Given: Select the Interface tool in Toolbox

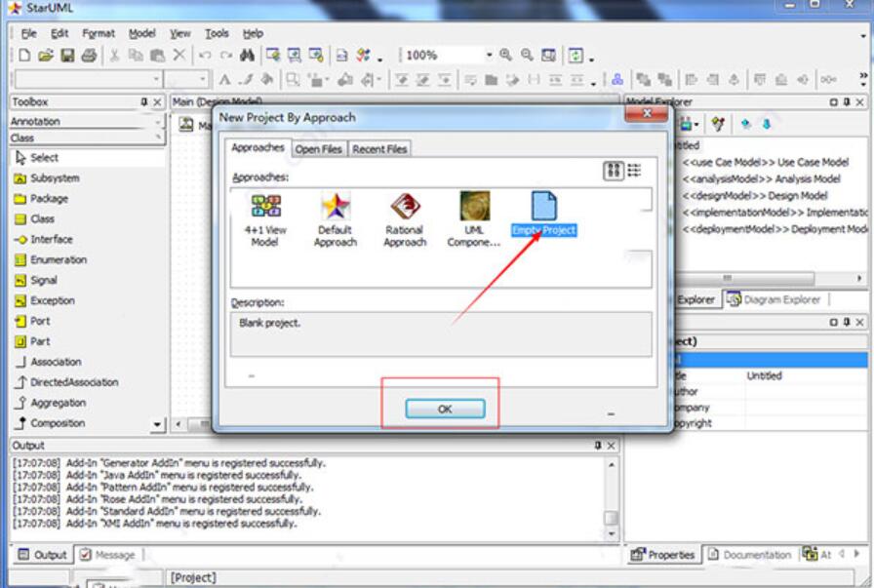Looking at the screenshot, I should click(x=43, y=239).
